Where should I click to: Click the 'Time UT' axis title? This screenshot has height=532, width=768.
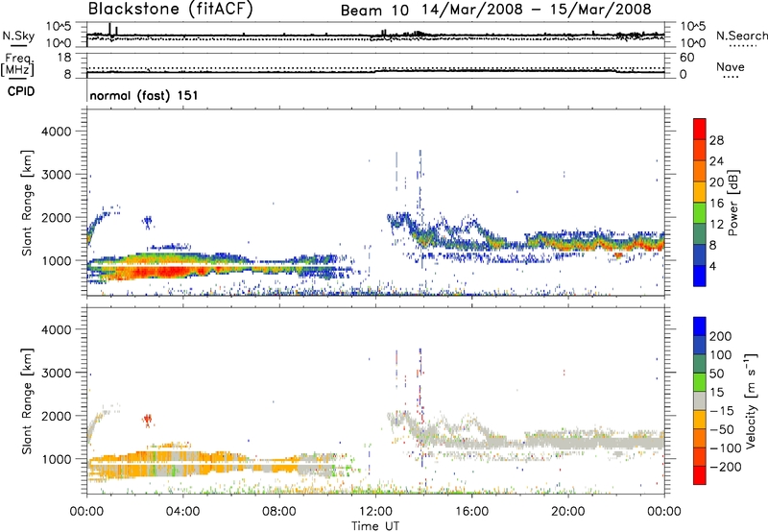coord(375,526)
